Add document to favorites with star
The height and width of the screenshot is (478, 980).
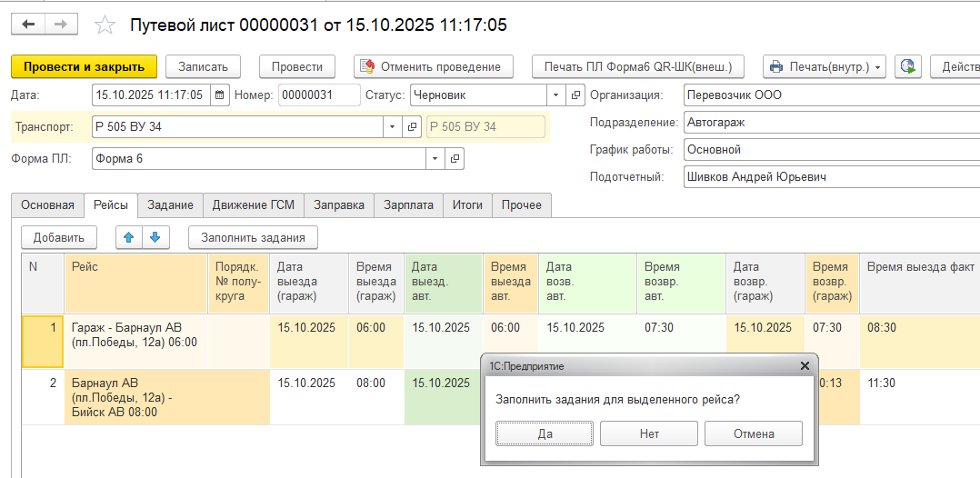105,25
